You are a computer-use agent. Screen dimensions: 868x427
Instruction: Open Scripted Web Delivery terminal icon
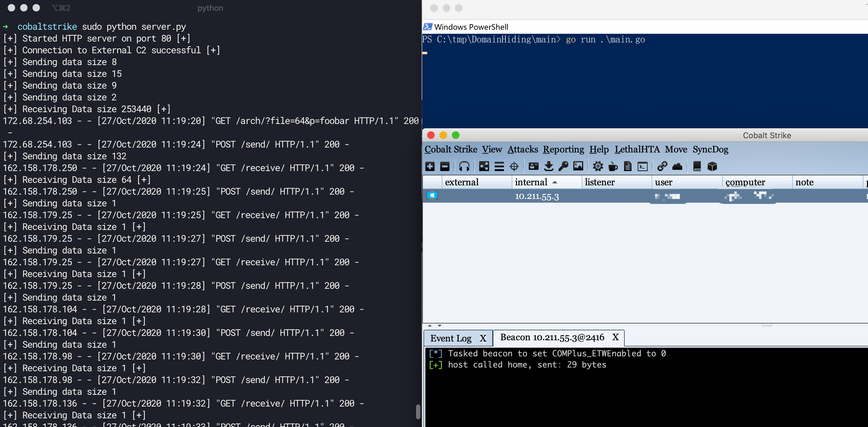pos(643,166)
